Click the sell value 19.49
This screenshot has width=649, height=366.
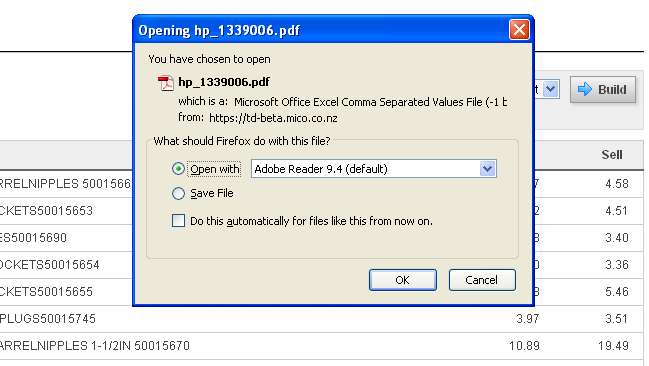point(613,346)
